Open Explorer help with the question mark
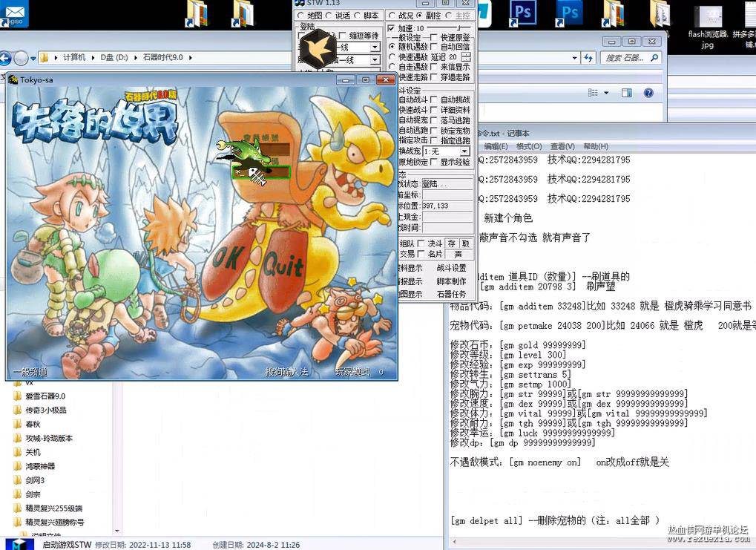Viewport: 756px width, 550px height. click(x=648, y=93)
